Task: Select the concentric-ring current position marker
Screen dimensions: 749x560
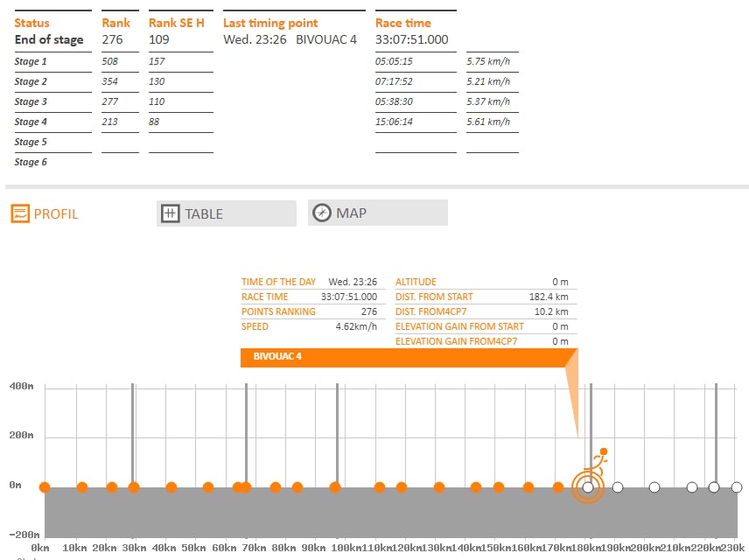Action: tap(588, 487)
